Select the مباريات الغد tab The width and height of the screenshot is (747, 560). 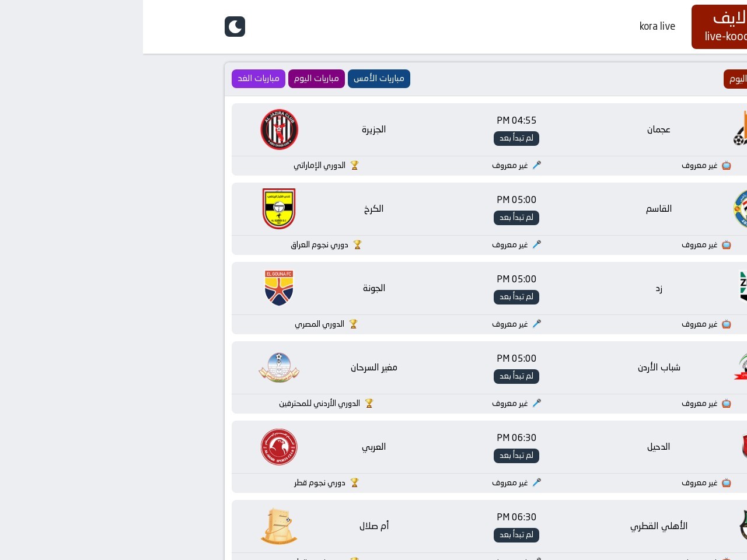tap(258, 79)
